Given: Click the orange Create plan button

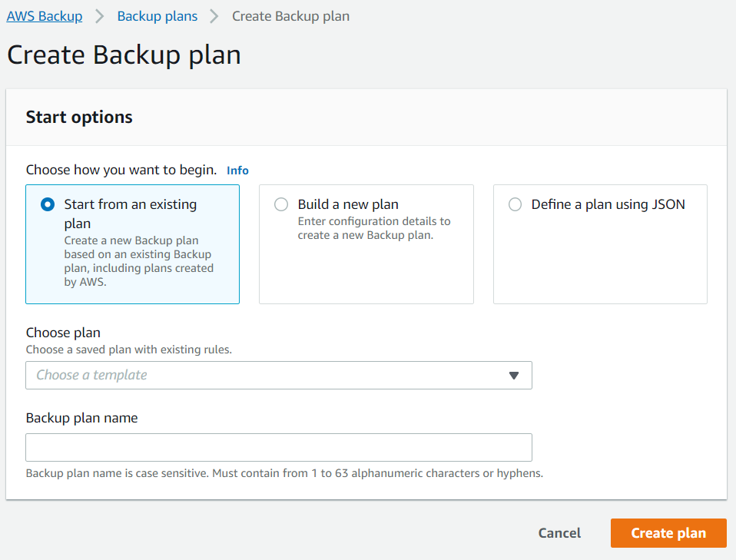Looking at the screenshot, I should click(x=668, y=533).
